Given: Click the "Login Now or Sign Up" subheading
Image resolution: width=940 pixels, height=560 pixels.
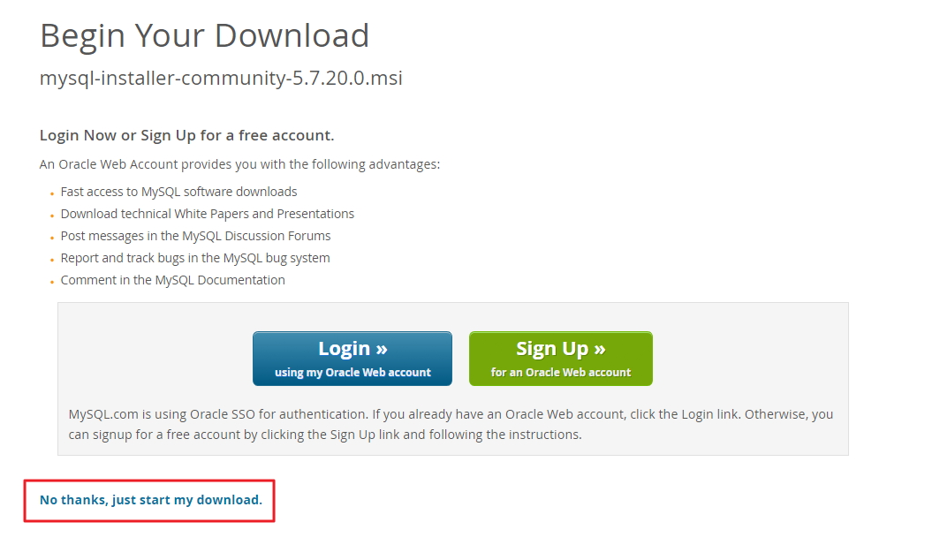Looking at the screenshot, I should pyautogui.click(x=186, y=135).
